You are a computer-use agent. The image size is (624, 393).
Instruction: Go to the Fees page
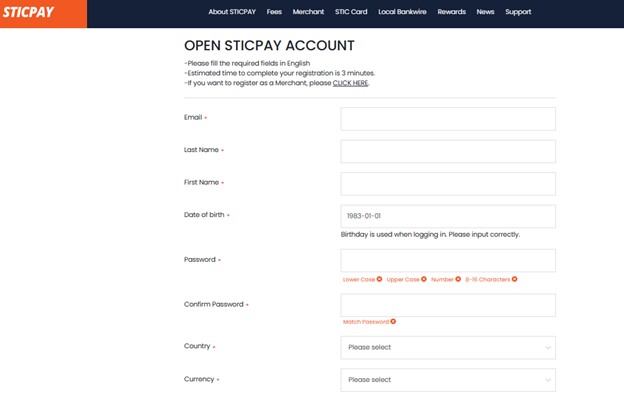pos(274,12)
